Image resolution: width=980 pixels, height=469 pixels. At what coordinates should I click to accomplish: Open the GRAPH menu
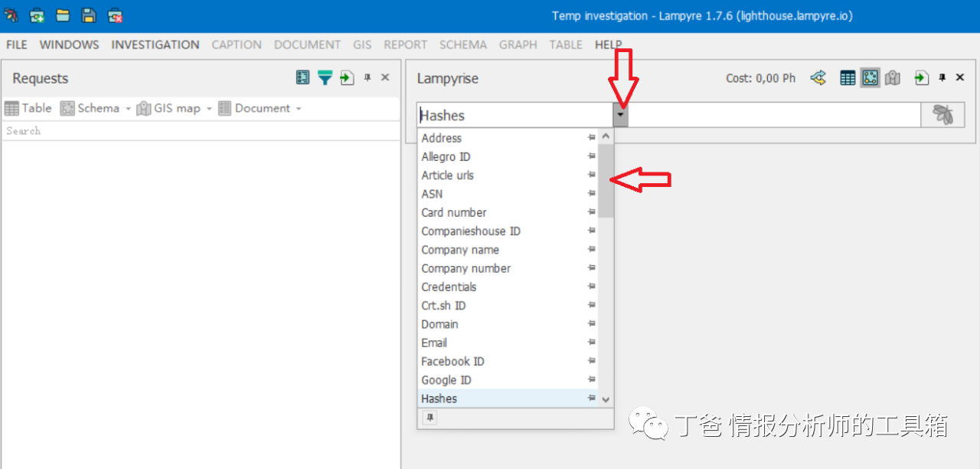(518, 44)
